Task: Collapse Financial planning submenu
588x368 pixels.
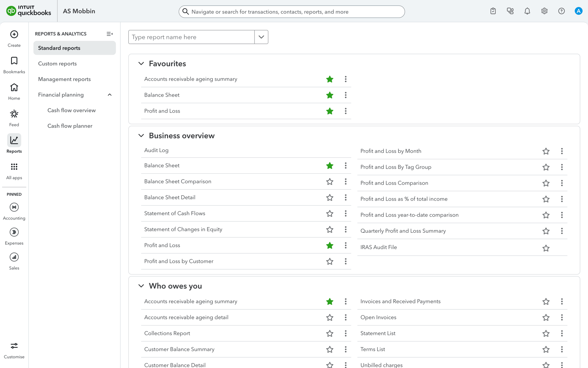Action: [x=110, y=95]
